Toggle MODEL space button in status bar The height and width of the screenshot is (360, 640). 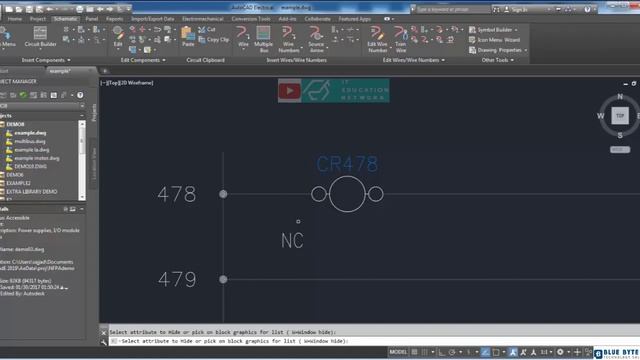click(x=398, y=352)
